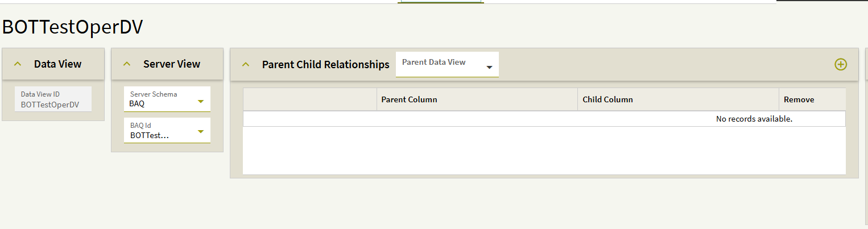The width and height of the screenshot is (868, 229).
Task: Click the Data View panel title
Action: pos(57,64)
